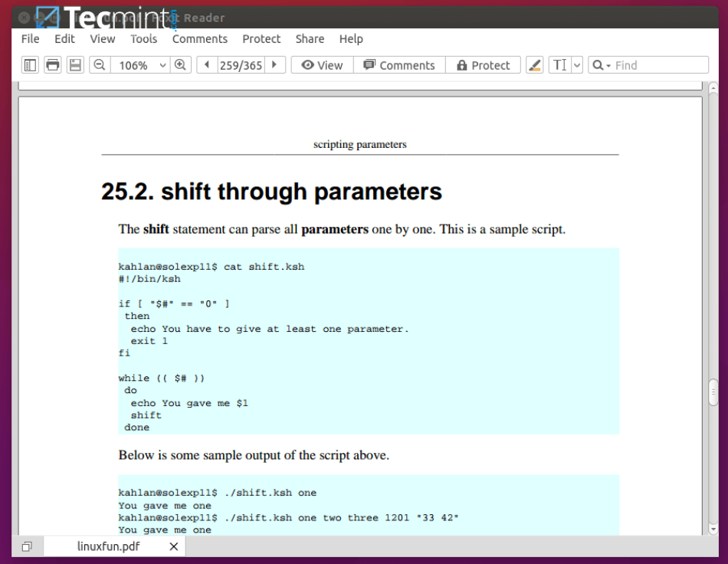This screenshot has height=564, width=728.
Task: Click the line 'cat shift.ksh' in code
Action: point(264,267)
